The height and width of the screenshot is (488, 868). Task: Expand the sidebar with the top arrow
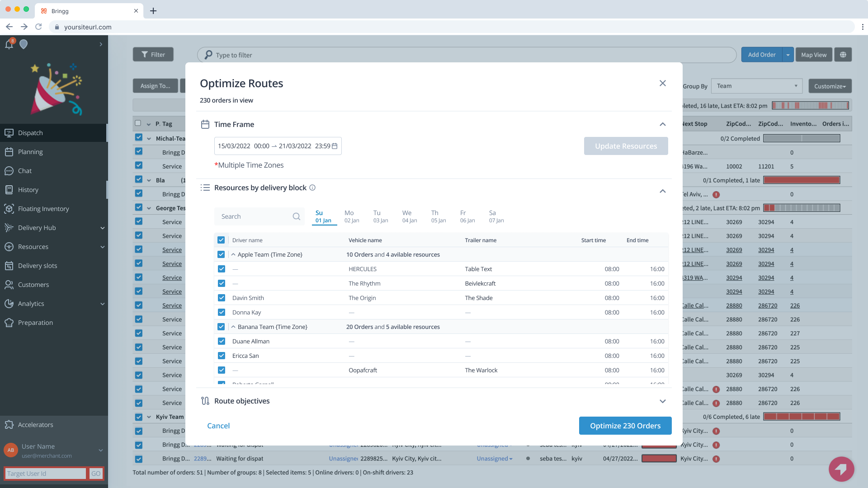click(101, 44)
